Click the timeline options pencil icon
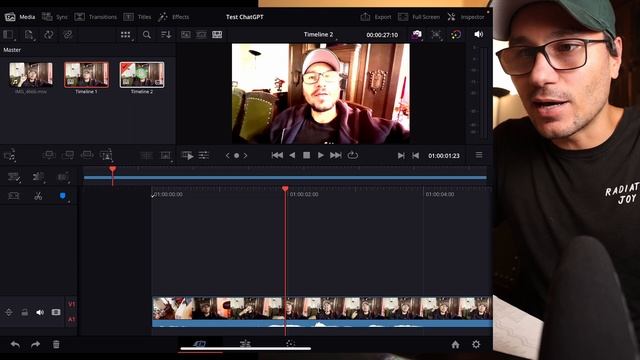 [x=13, y=176]
